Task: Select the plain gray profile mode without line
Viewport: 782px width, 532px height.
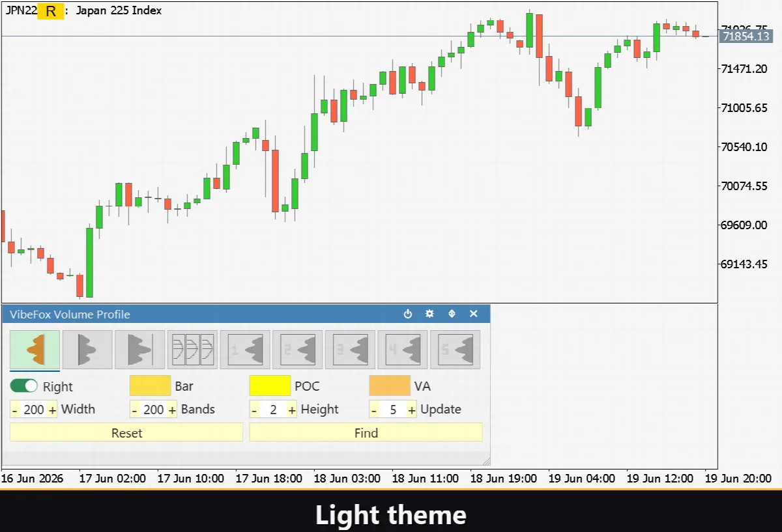Action: coord(87,350)
